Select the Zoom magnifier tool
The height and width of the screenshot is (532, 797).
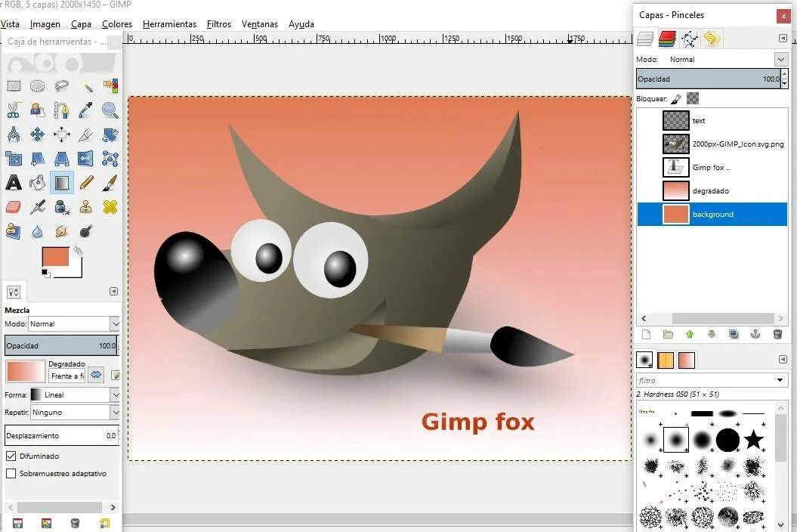click(x=110, y=110)
